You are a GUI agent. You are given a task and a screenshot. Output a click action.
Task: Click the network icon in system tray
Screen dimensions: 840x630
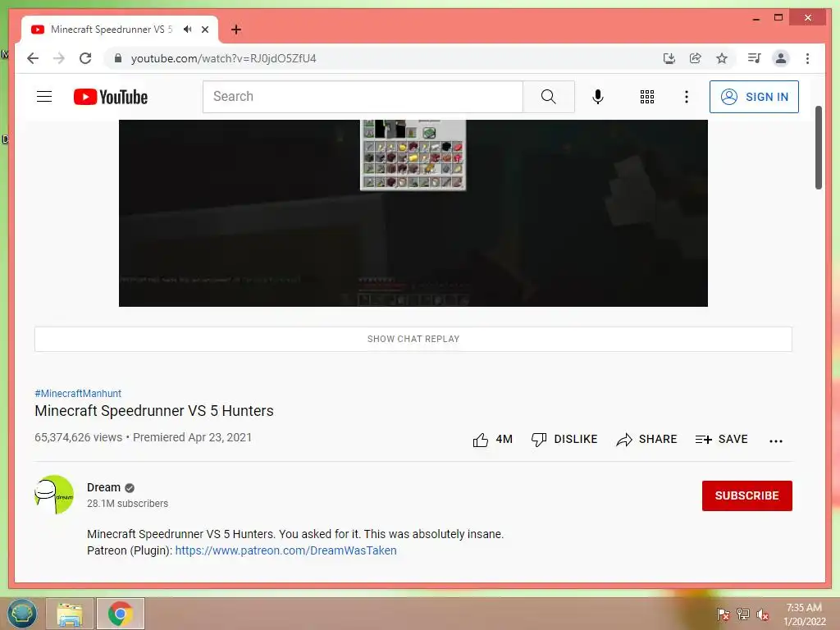coord(742,614)
